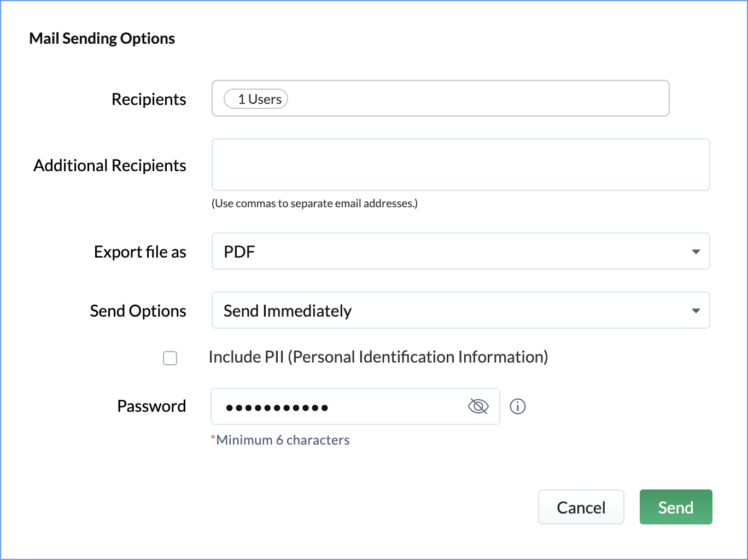The image size is (748, 560).
Task: Focus the Password input field
Action: pos(339,406)
